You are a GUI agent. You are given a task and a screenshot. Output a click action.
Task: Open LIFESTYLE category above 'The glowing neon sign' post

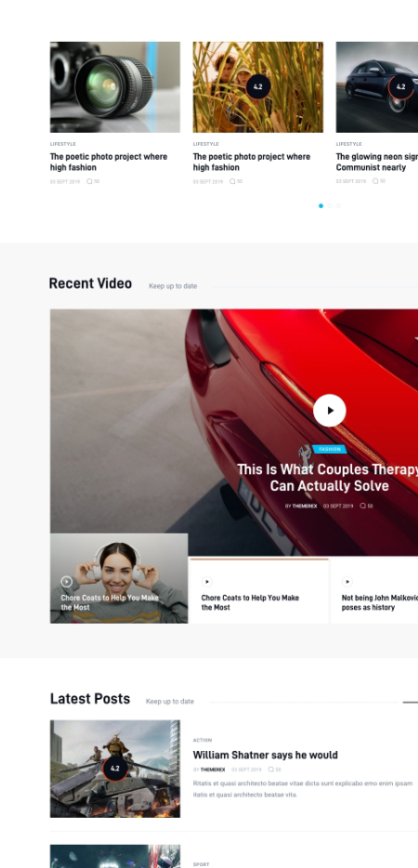pyautogui.click(x=348, y=144)
